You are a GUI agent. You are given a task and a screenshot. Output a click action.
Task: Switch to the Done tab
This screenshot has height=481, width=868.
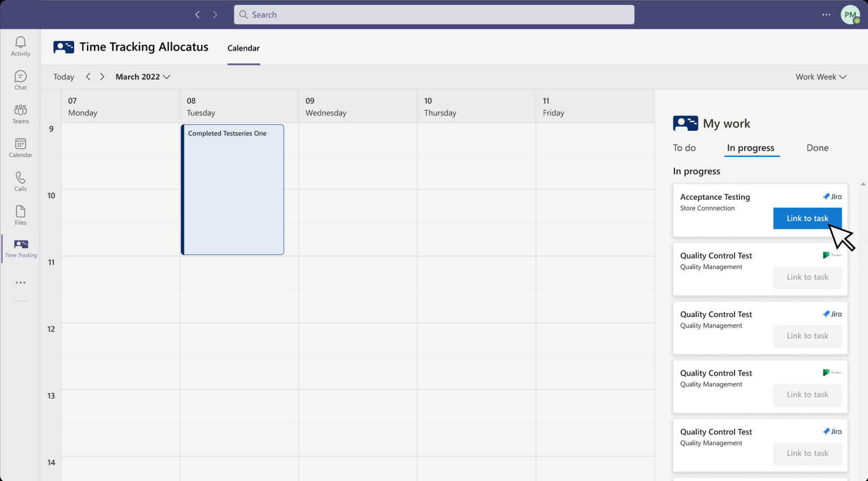click(x=818, y=148)
